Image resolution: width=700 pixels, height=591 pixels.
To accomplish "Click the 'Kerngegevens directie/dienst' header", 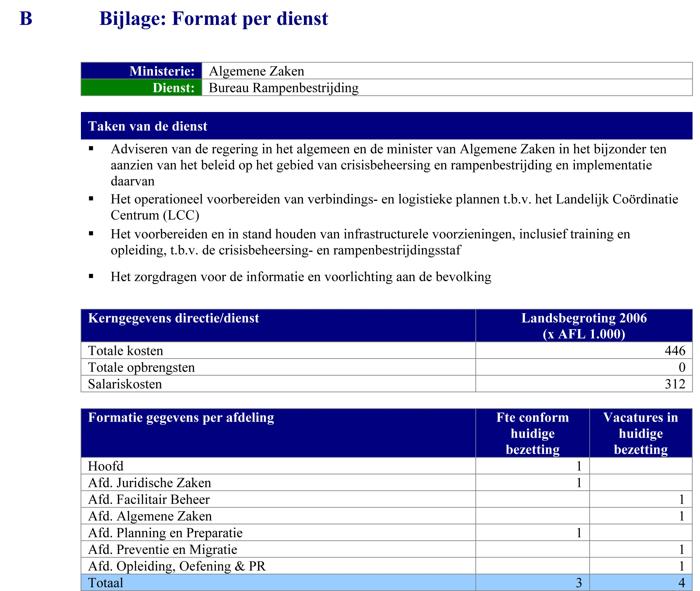I will click(x=173, y=318).
